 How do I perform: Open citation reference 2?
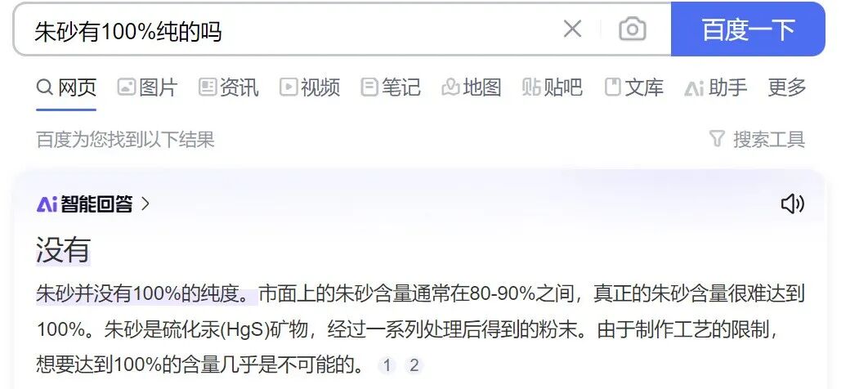[414, 365]
